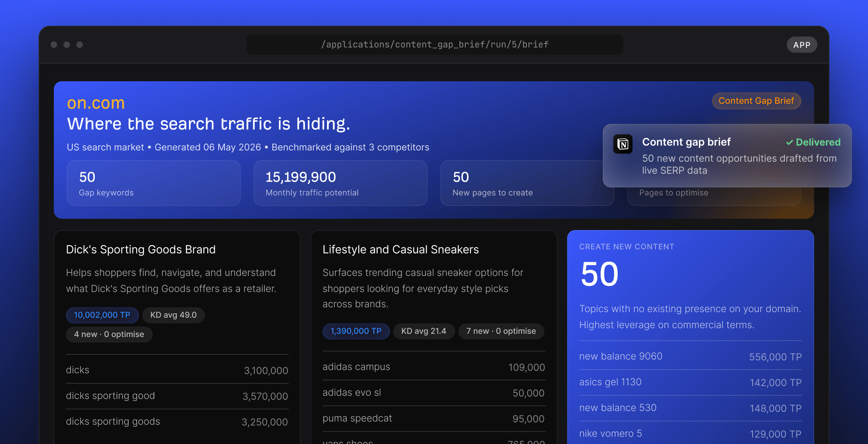Click the 3,570,000 traffic value
This screenshot has width=868, height=444.
click(x=265, y=396)
